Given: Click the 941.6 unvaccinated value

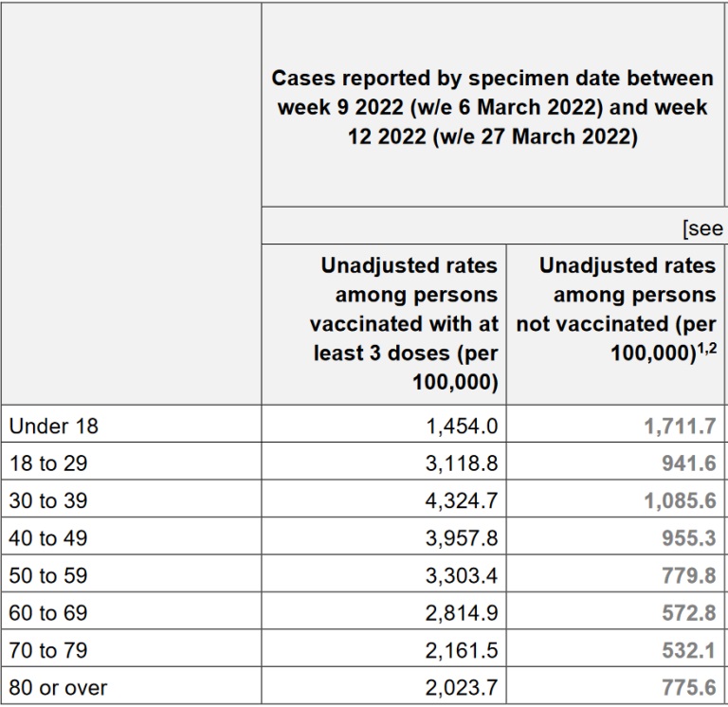Looking at the screenshot, I should pos(689,463).
